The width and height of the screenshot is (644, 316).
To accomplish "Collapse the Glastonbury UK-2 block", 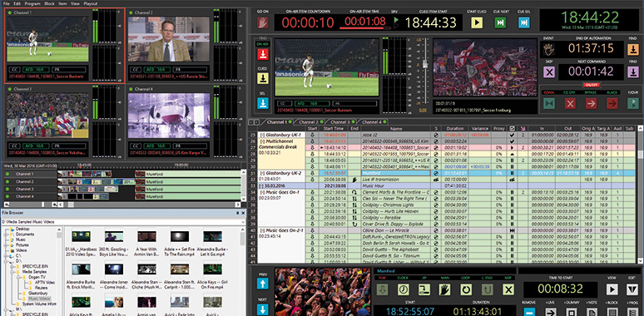I will point(262,173).
